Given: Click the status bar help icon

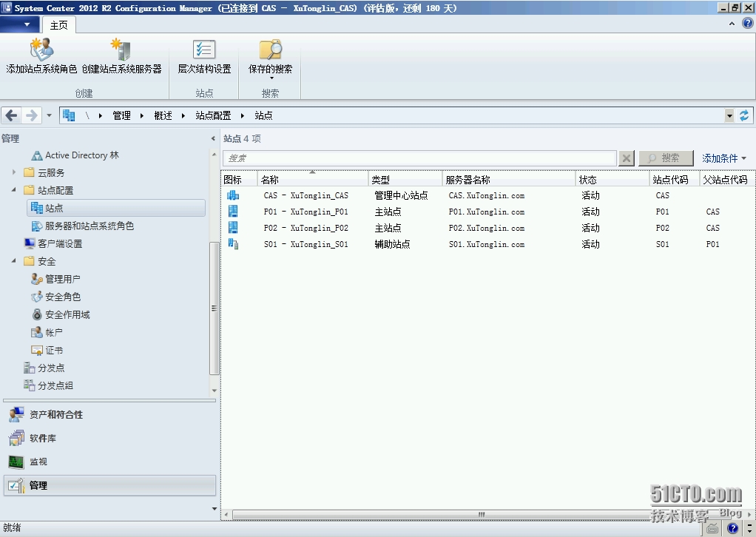Looking at the screenshot, I should (x=733, y=528).
